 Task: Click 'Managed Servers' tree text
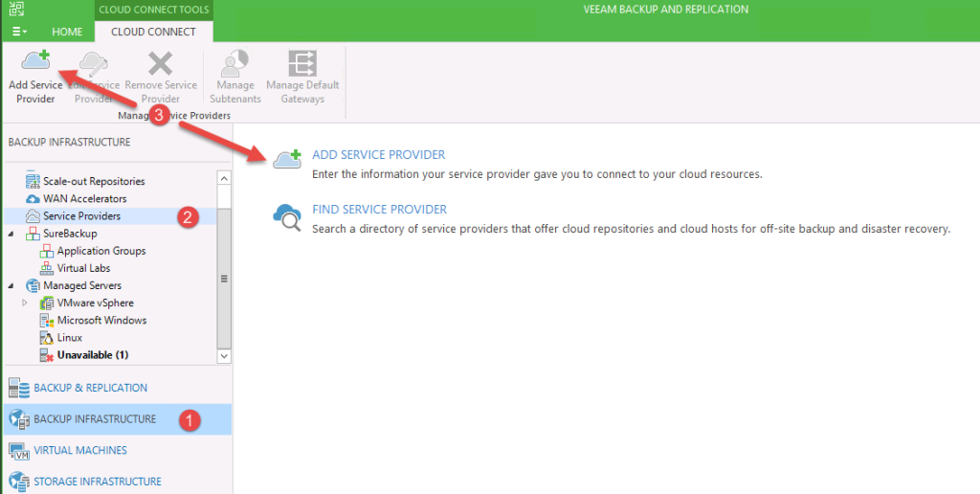(82, 285)
